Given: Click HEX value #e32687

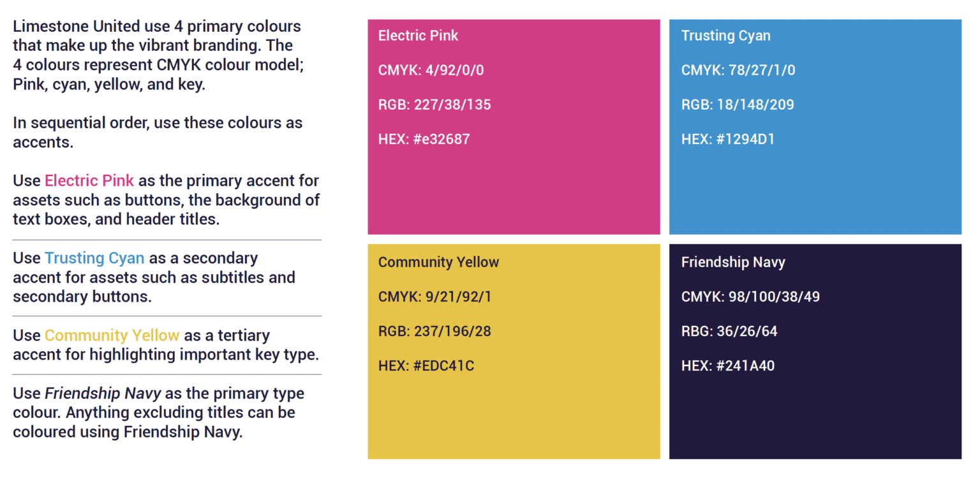Looking at the screenshot, I should [424, 139].
